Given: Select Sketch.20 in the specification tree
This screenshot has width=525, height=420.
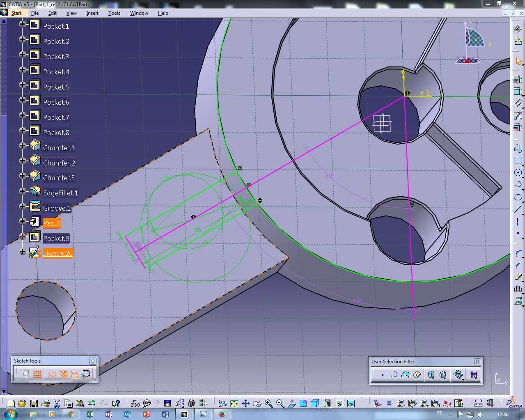Looking at the screenshot, I should click(x=58, y=253).
